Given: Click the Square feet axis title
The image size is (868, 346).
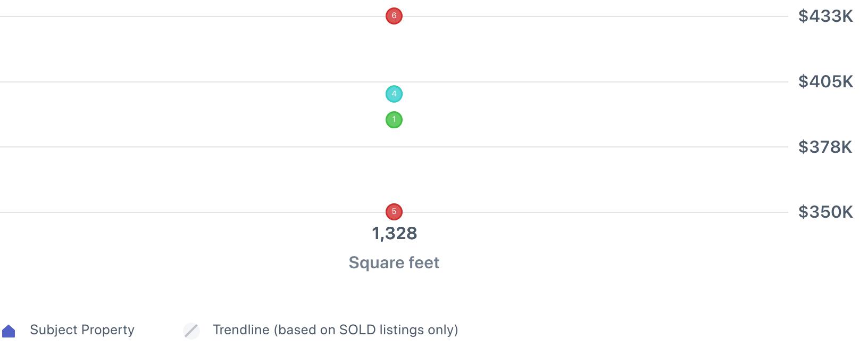Looking at the screenshot, I should 394,262.
